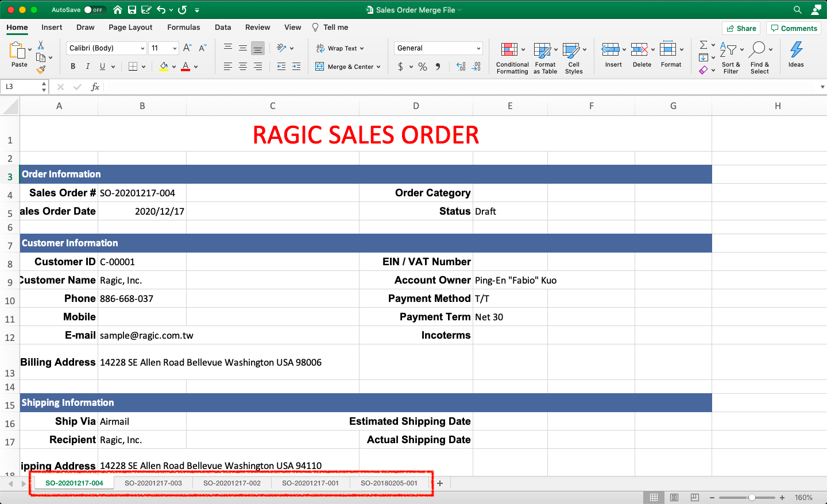Open the Comments button
This screenshot has width=827, height=504.
pos(793,28)
